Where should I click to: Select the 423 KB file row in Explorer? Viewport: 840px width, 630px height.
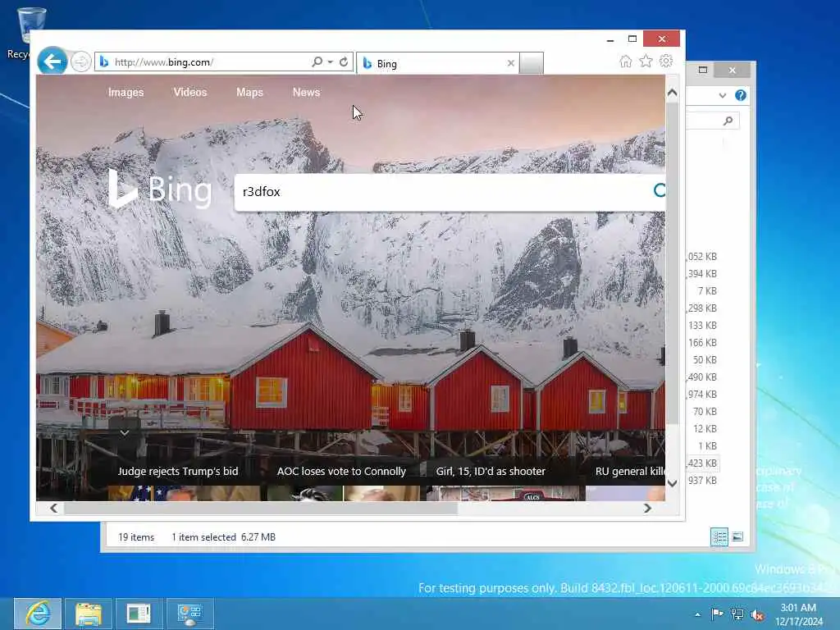coord(702,463)
